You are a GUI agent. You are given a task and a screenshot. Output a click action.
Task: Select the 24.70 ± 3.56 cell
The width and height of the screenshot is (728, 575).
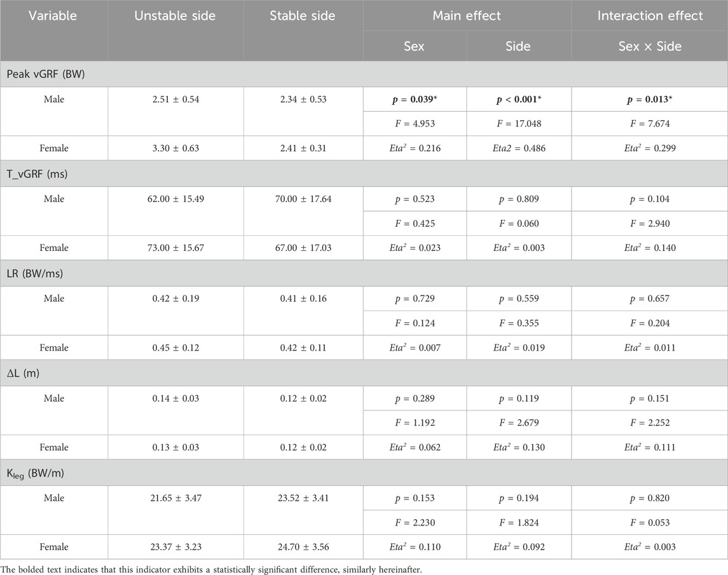click(x=303, y=547)
